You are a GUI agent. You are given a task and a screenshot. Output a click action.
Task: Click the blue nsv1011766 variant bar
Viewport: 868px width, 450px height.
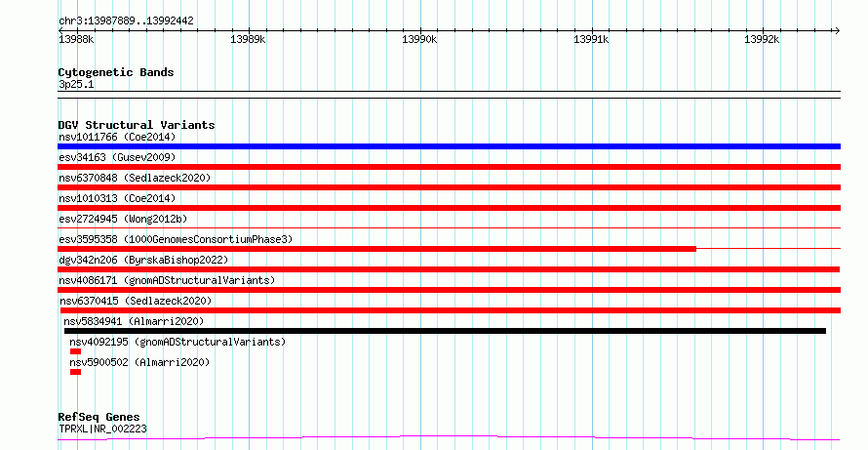[x=449, y=146]
